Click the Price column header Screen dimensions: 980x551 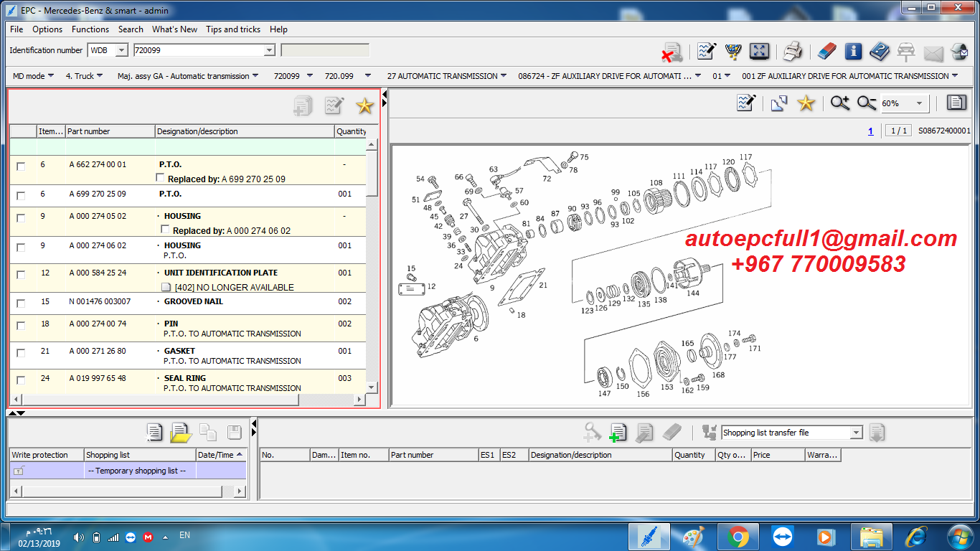coord(778,455)
